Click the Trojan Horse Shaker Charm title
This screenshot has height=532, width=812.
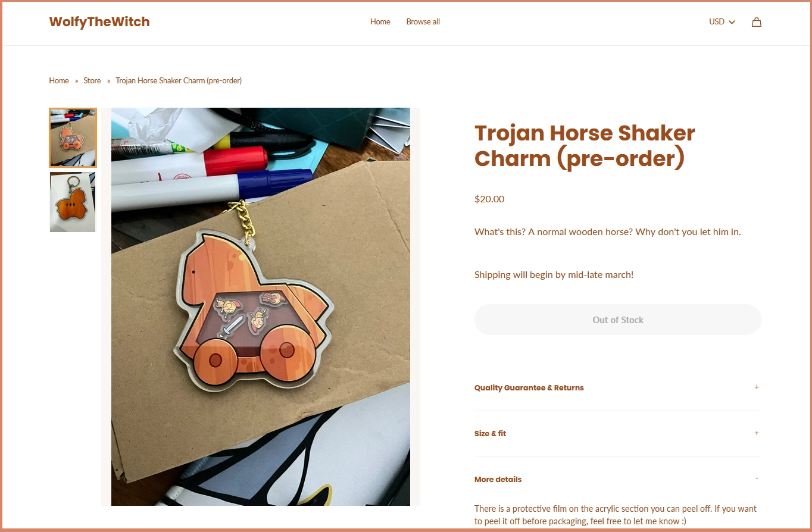pos(585,146)
